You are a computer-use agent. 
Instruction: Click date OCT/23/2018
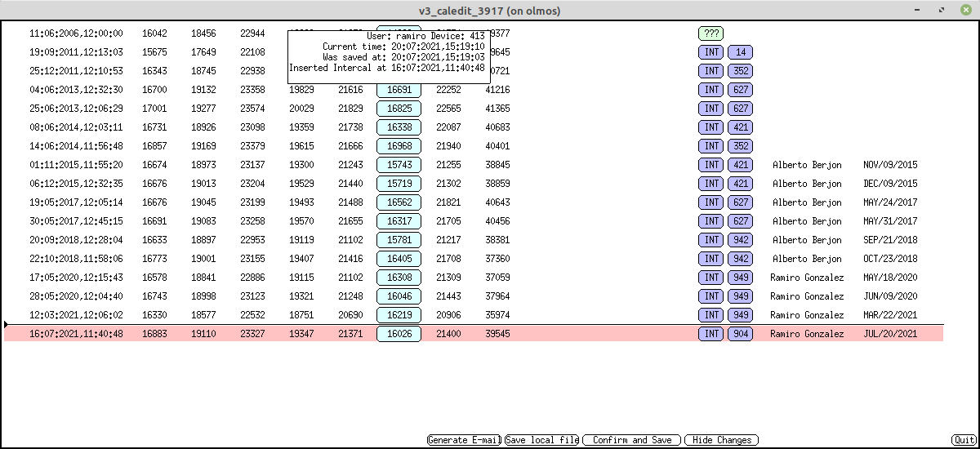pyautogui.click(x=890, y=259)
